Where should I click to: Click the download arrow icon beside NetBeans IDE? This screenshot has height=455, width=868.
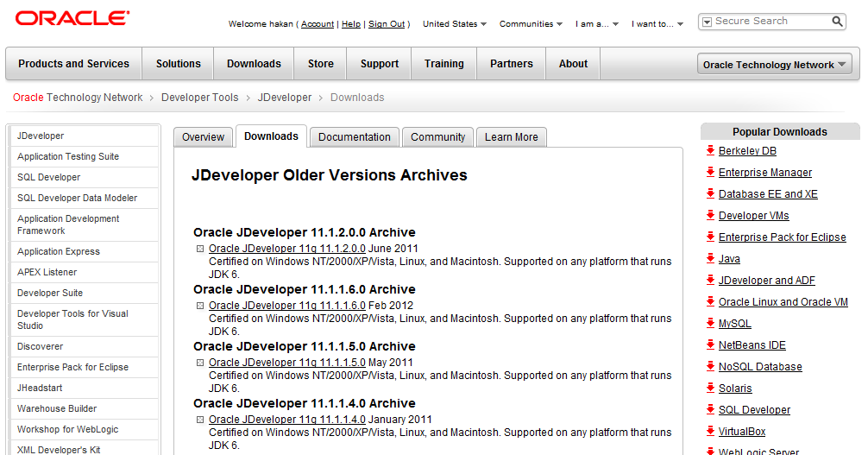(x=710, y=345)
